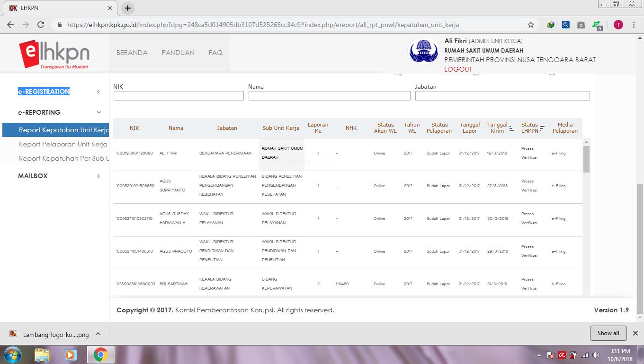The height and width of the screenshot is (364, 644).
Task: Click the eLHKPN logo
Action: pos(54,54)
